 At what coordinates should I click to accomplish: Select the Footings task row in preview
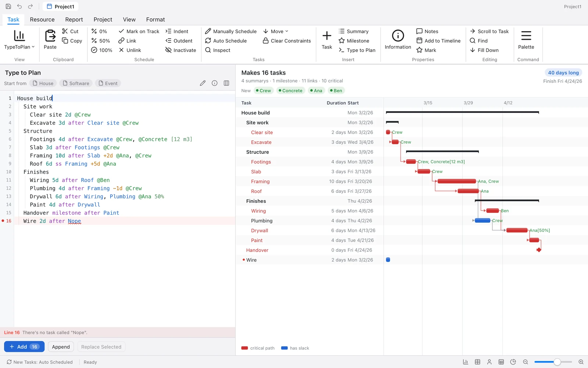coord(309,162)
